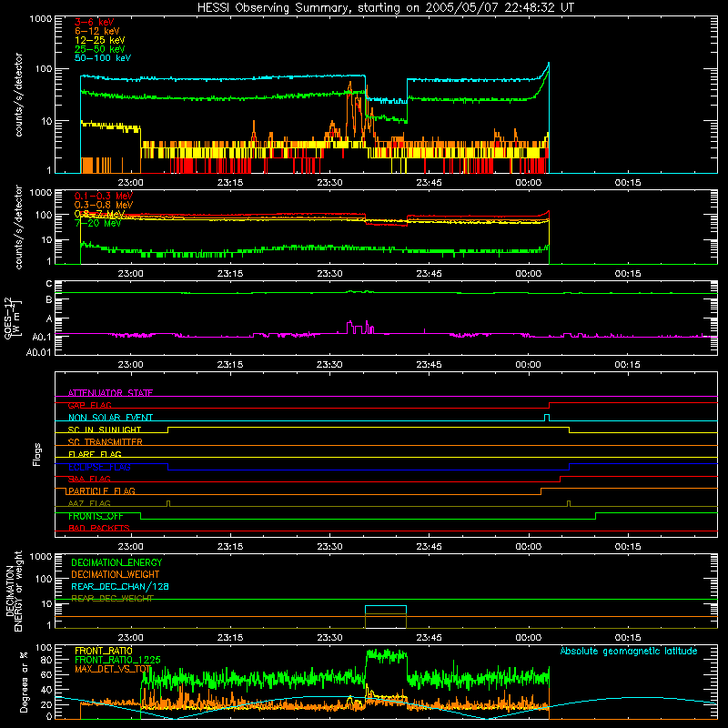Click the Degrees or % axis title
728x728 pixels.
coord(24,682)
